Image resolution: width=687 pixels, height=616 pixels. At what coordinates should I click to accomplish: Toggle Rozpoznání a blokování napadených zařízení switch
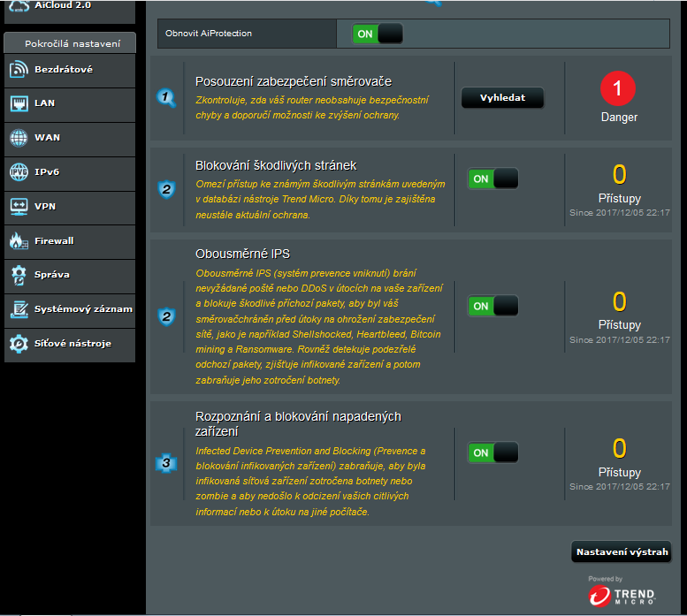[492, 452]
